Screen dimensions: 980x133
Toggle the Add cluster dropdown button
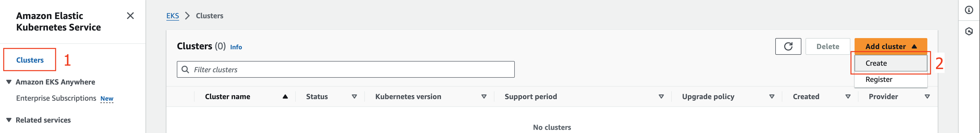[x=891, y=46]
